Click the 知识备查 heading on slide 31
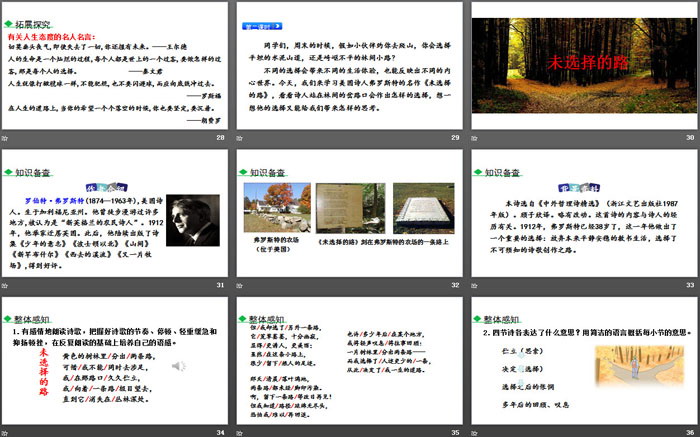 pyautogui.click(x=33, y=172)
